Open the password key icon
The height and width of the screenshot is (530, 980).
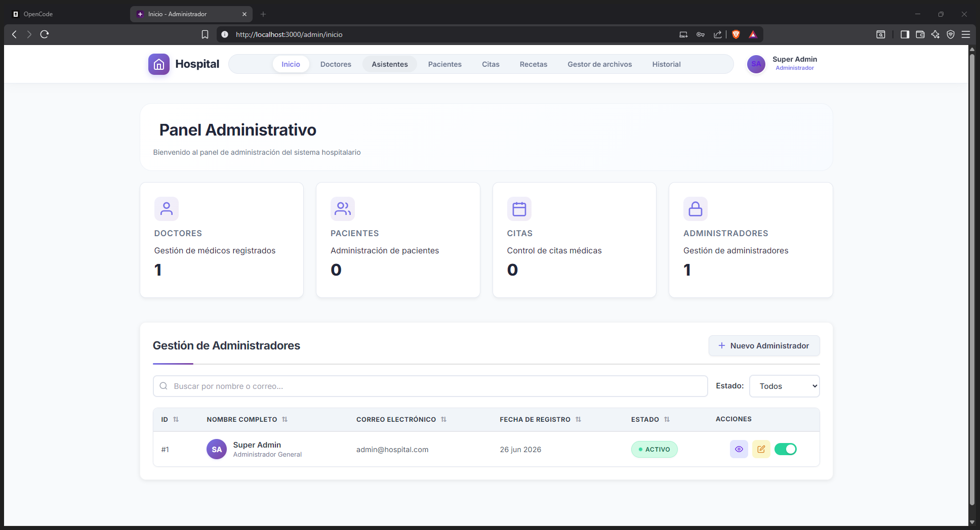pos(701,34)
